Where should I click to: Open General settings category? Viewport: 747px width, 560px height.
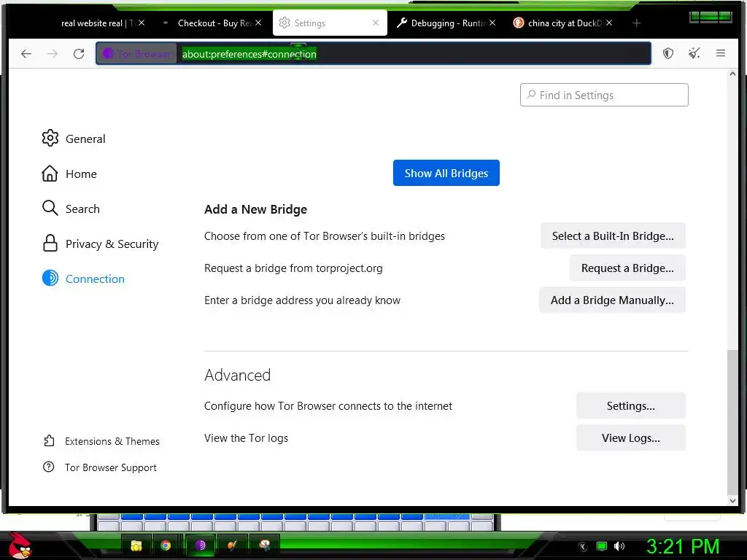point(74,139)
